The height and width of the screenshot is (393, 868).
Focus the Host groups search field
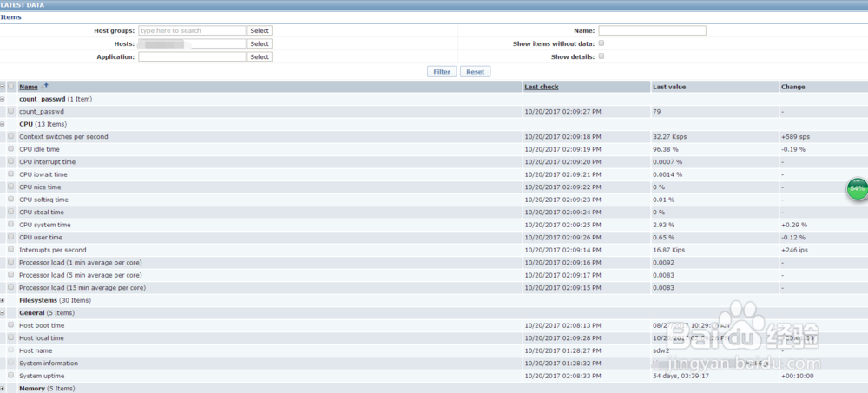pyautogui.click(x=192, y=31)
